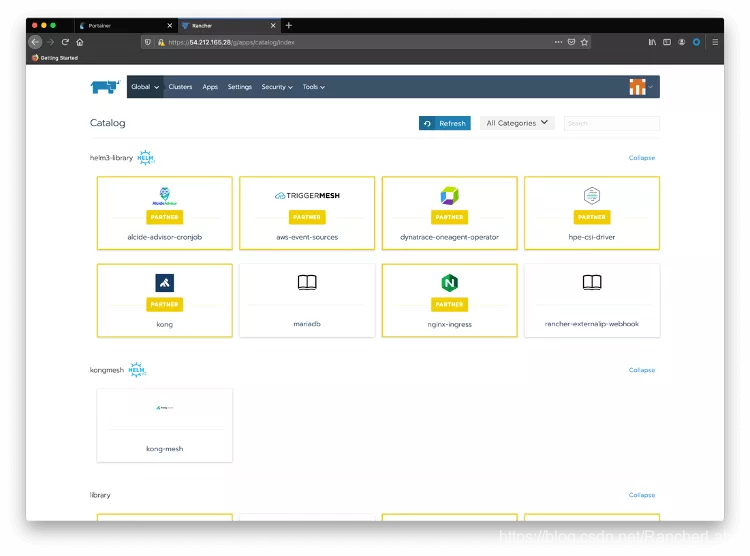
Task: Click the rancher-externalip-webhook chart name
Action: pos(592,324)
